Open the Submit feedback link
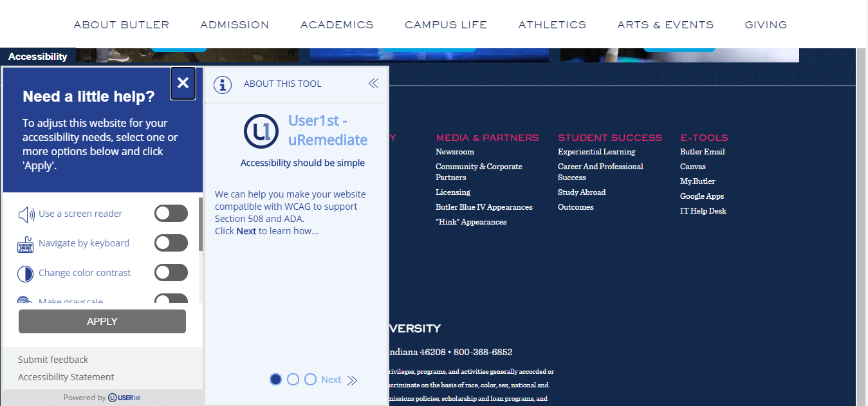The height and width of the screenshot is (406, 868). pos(53,360)
